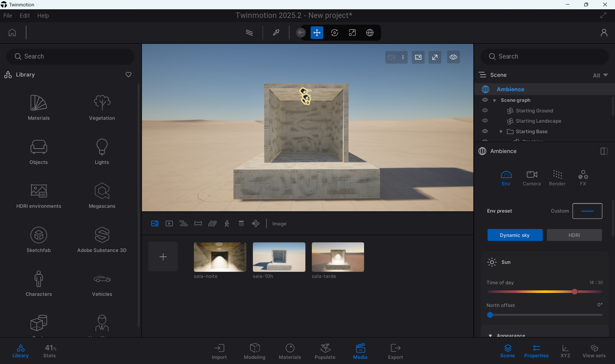Collapse the Starting Base folder
The width and height of the screenshot is (615, 364).
(501, 132)
